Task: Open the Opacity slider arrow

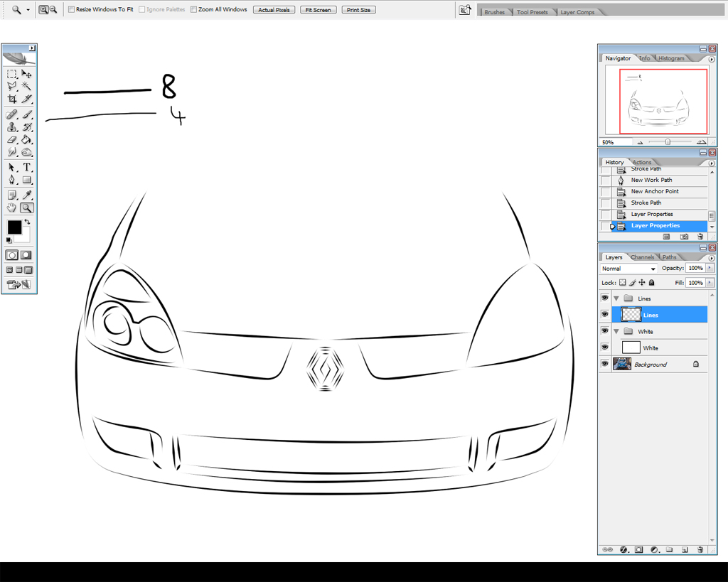Action: 710,269
